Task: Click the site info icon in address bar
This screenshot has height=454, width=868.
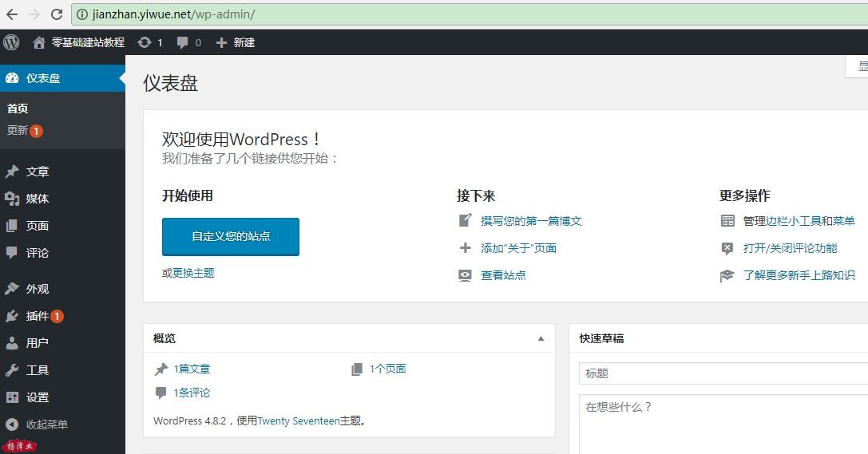Action: point(82,14)
